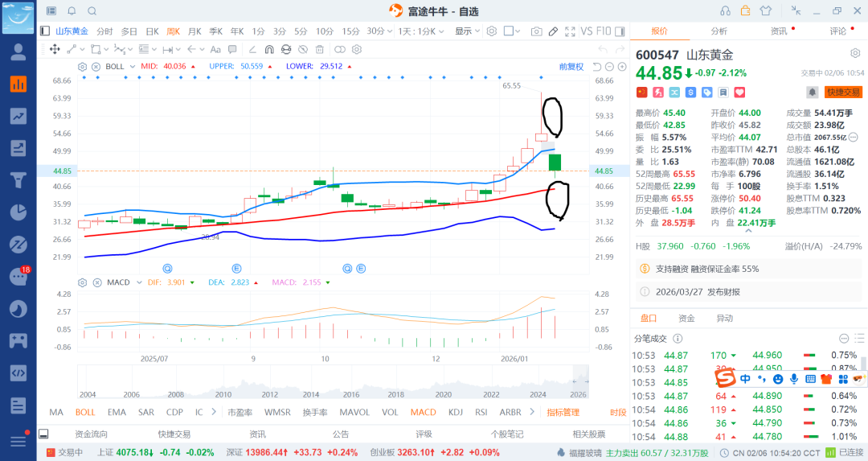Toggle the left watchlist panel icon
Screen dimensions: 868x461
coord(45,31)
